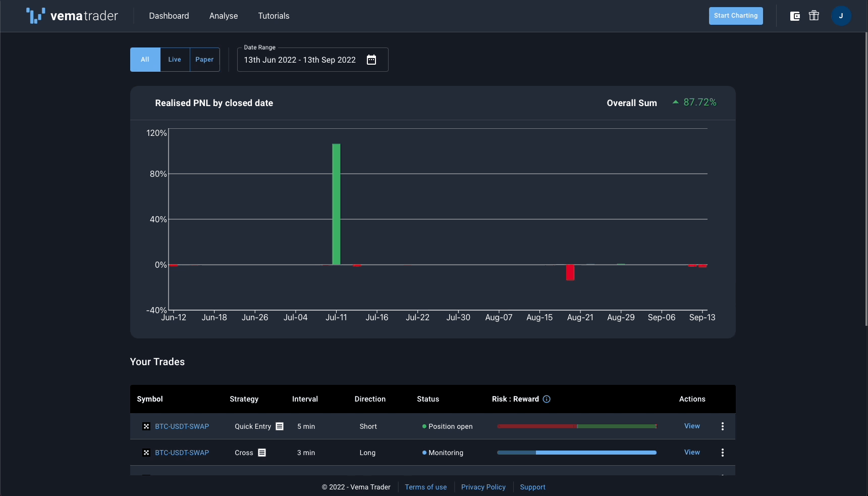Open the Dashboard menu
Viewport: 868px width, 496px height.
tap(169, 16)
